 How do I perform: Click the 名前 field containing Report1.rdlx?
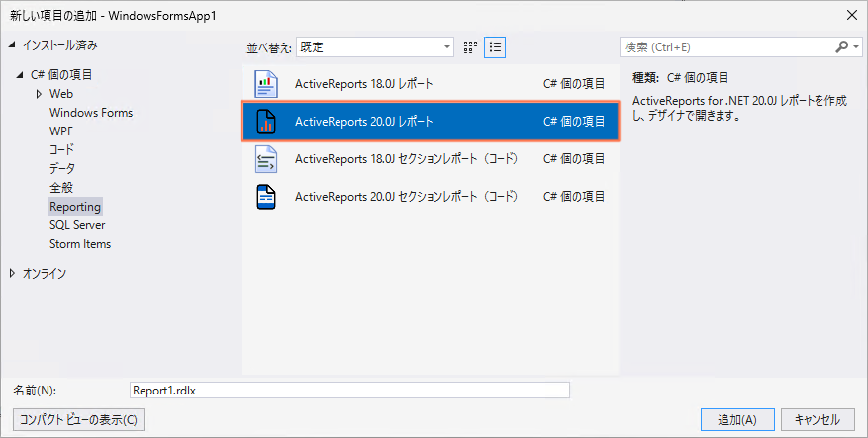(349, 391)
